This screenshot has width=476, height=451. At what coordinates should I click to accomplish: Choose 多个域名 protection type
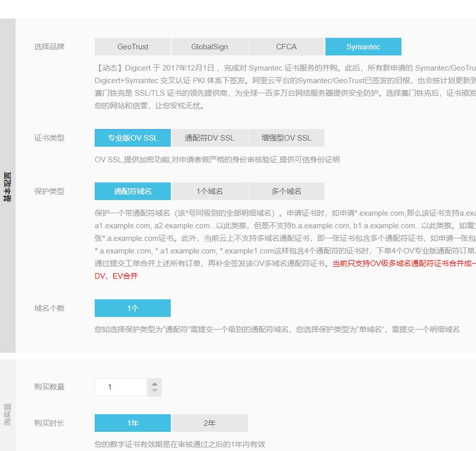pos(286,191)
